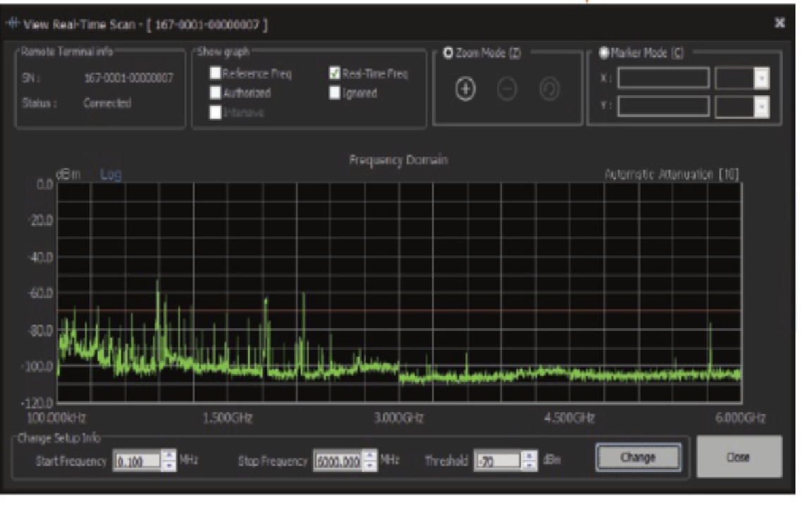Toggle the Authorized checkbox
812x508 pixels.
coord(216,92)
